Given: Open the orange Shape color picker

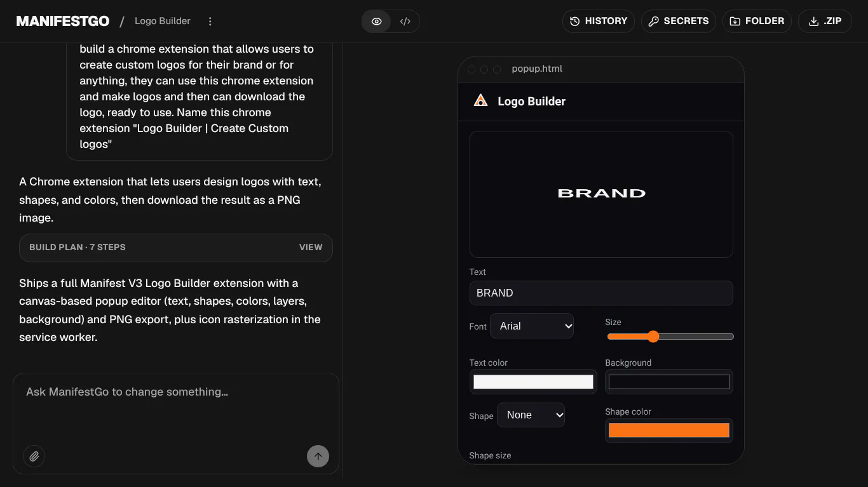Looking at the screenshot, I should click(x=669, y=430).
